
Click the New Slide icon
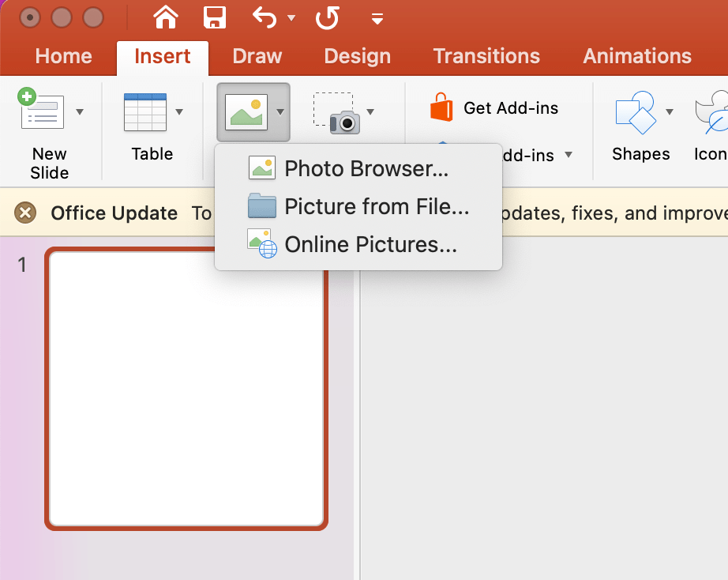[x=41, y=111]
